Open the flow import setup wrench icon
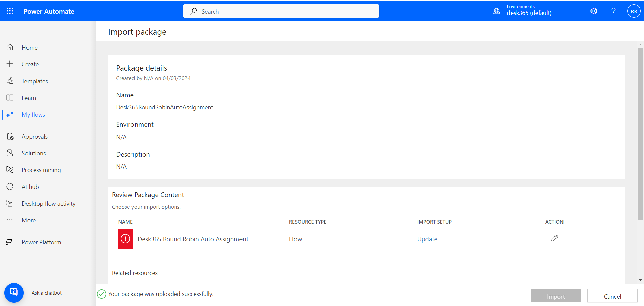Viewport: 644px width, 306px height. tap(554, 238)
